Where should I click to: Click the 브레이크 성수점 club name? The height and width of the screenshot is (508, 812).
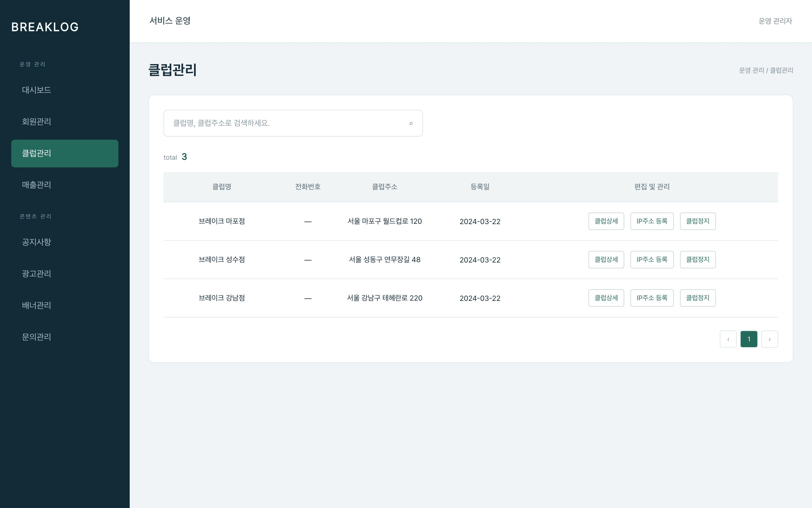[x=221, y=259]
